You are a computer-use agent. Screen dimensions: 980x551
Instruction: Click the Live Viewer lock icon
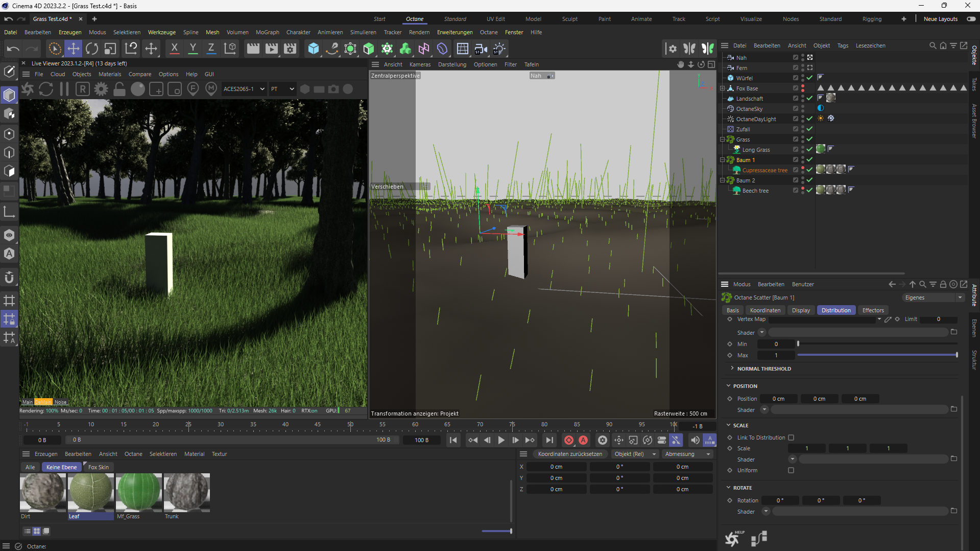coord(119,89)
